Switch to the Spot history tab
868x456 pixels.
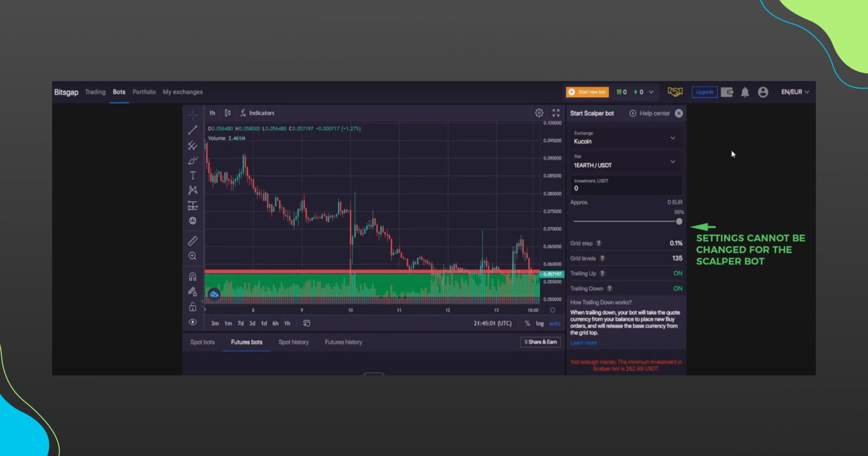point(293,342)
